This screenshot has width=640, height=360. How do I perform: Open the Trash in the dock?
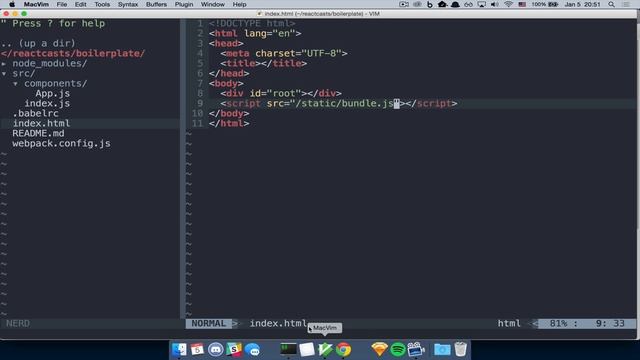(x=460, y=350)
